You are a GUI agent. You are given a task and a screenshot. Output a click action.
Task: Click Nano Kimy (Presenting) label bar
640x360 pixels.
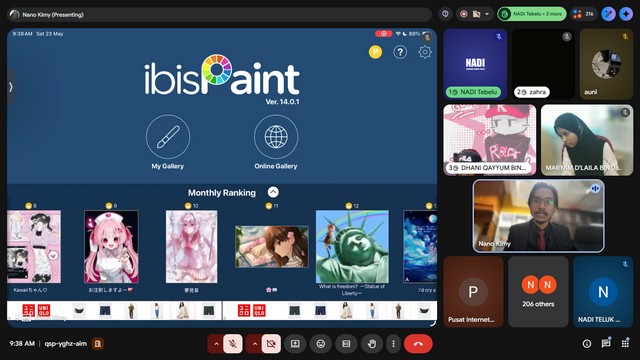(219, 14)
